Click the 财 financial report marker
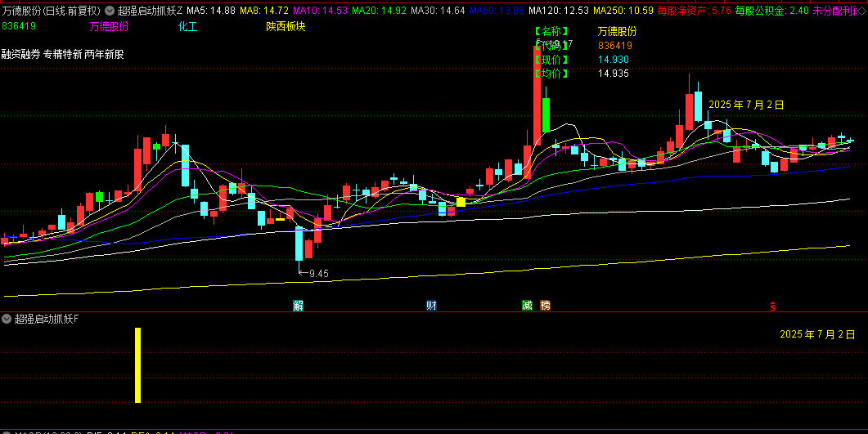Viewport: 868px width, 434px height. point(431,305)
